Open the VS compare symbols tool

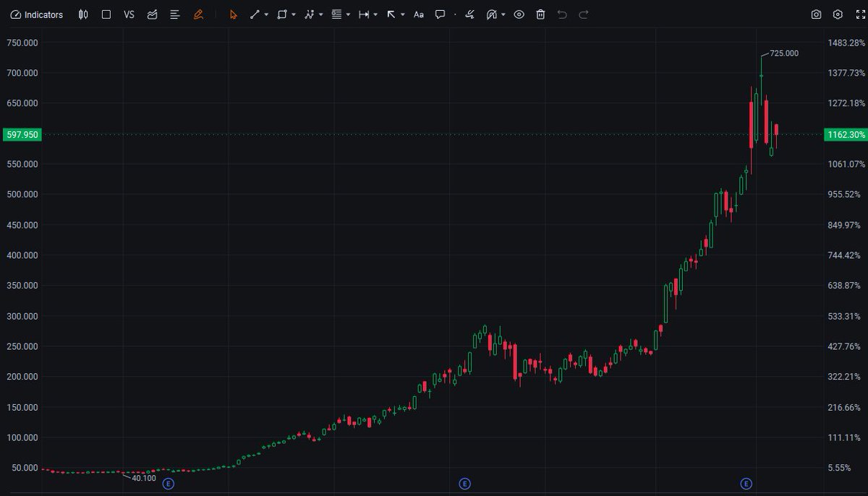[x=129, y=14]
